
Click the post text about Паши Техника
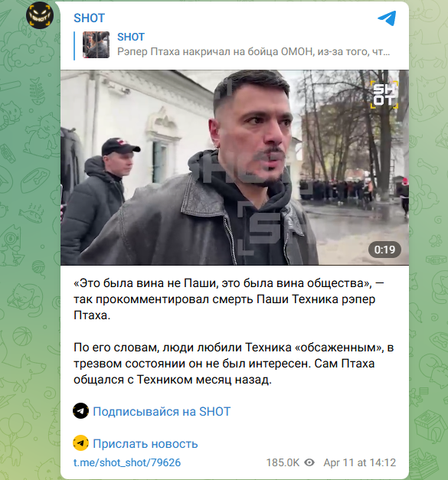(x=228, y=299)
